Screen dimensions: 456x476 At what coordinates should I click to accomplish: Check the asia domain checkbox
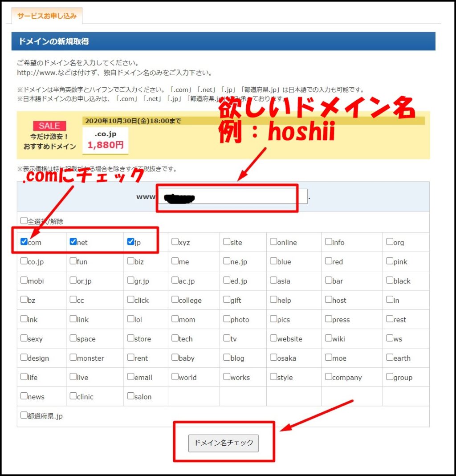coord(273,280)
